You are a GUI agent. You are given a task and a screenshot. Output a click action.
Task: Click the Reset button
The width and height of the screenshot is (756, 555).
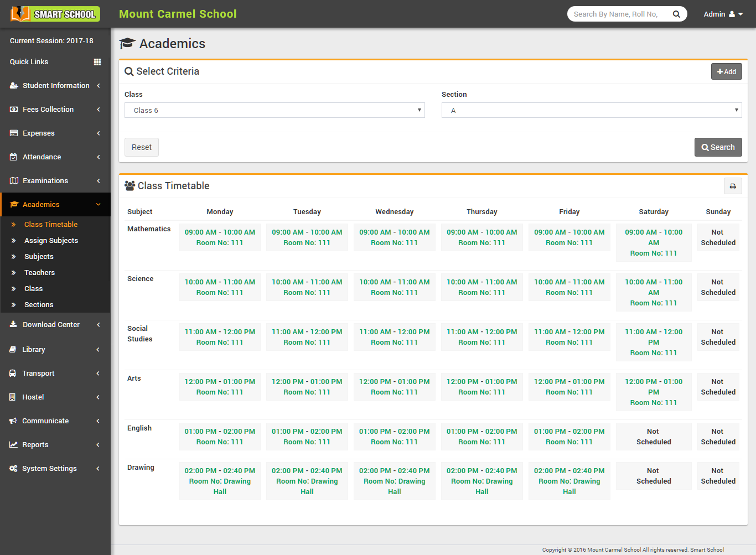pos(141,147)
